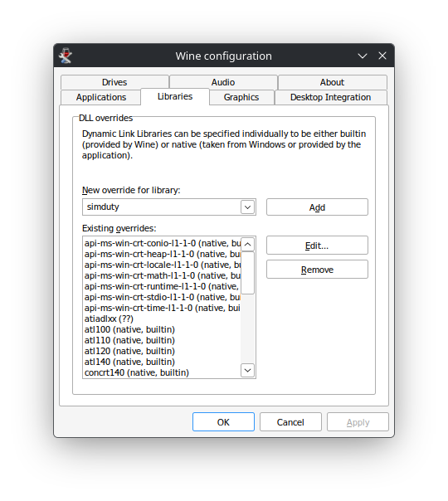Click the 'Existing overrides:' label
Screen dimensions: 448x501
tap(119, 228)
